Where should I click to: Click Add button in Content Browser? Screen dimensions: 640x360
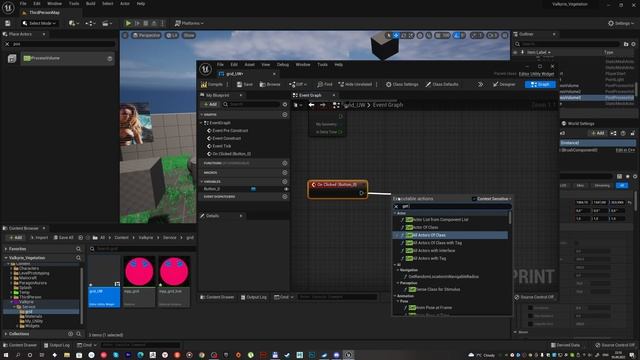point(16,238)
